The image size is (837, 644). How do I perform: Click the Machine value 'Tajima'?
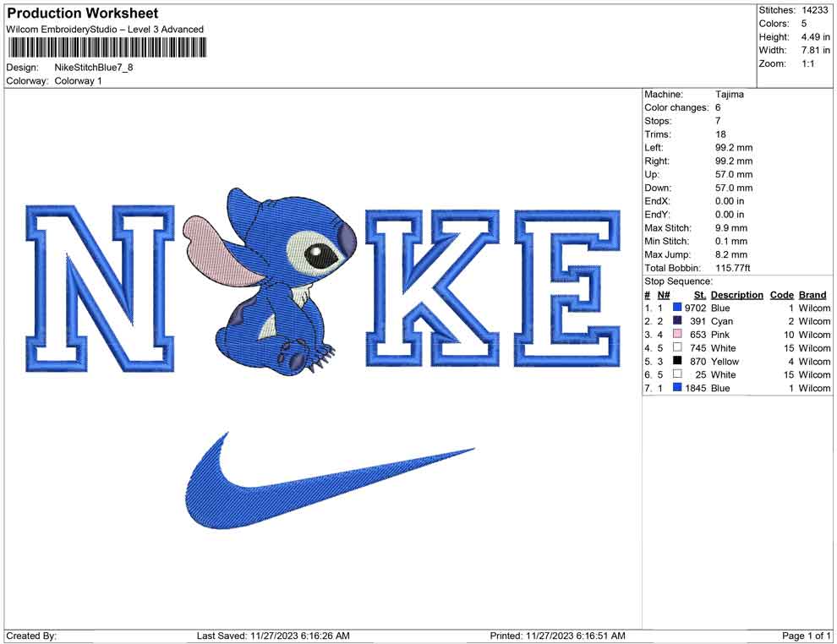click(x=729, y=94)
